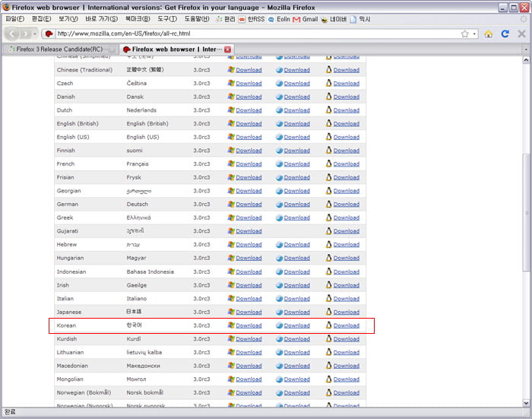Download Korean Mac OS X version link
Viewport: 532px width, 419px height.
[x=297, y=325]
